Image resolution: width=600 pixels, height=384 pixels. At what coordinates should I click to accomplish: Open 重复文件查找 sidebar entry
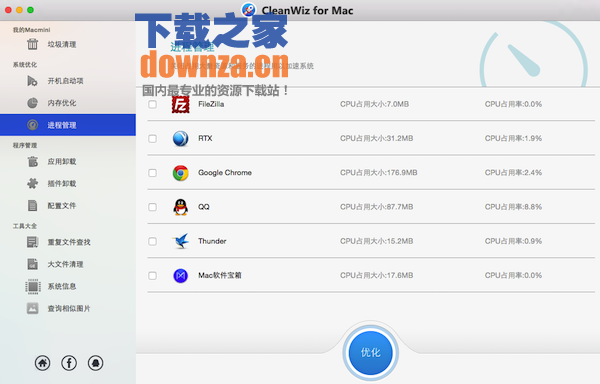68,242
